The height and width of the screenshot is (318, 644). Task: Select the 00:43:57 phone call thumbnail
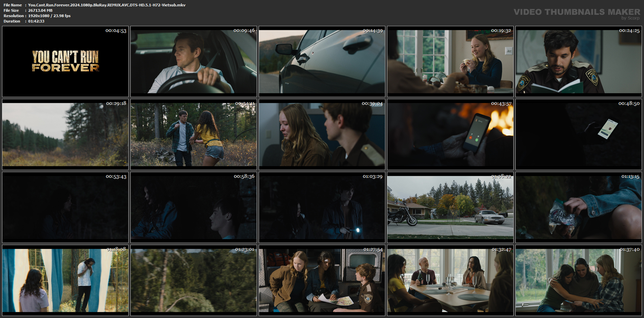(x=450, y=134)
